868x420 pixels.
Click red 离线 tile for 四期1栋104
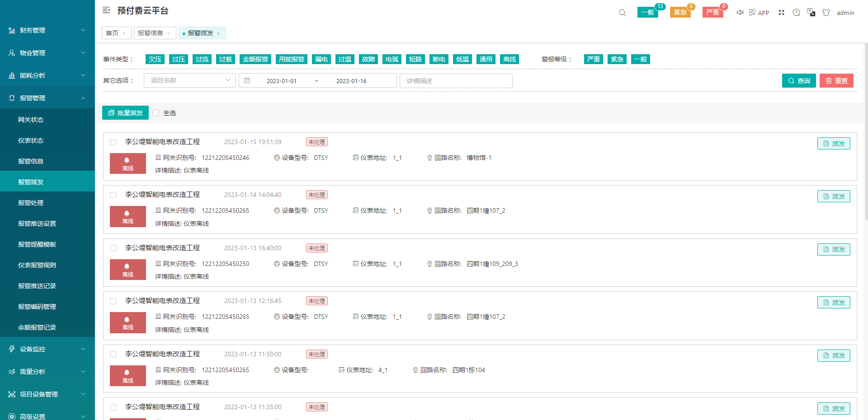[128, 376]
